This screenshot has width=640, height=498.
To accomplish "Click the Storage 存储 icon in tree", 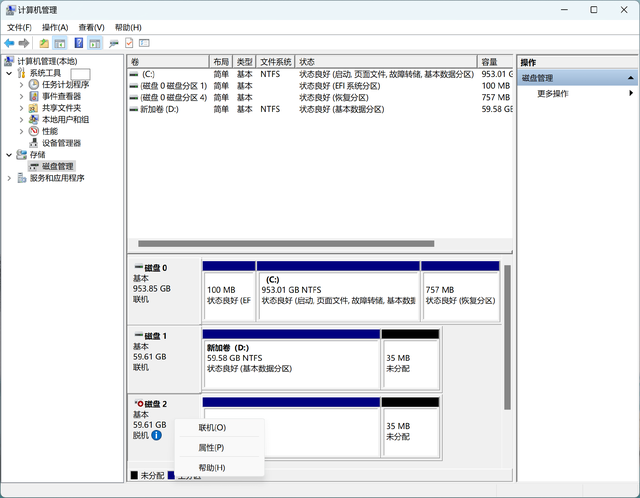I will tap(21, 155).
